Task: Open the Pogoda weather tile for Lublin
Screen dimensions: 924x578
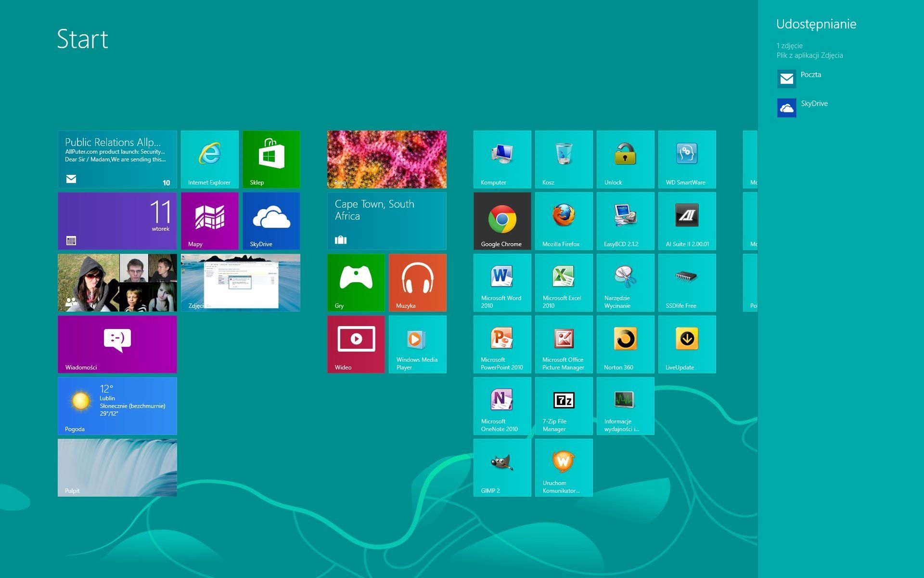Action: [x=117, y=406]
